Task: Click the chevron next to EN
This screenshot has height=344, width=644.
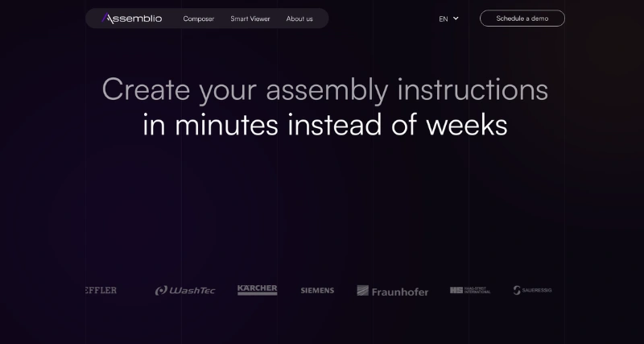Action: click(x=456, y=19)
